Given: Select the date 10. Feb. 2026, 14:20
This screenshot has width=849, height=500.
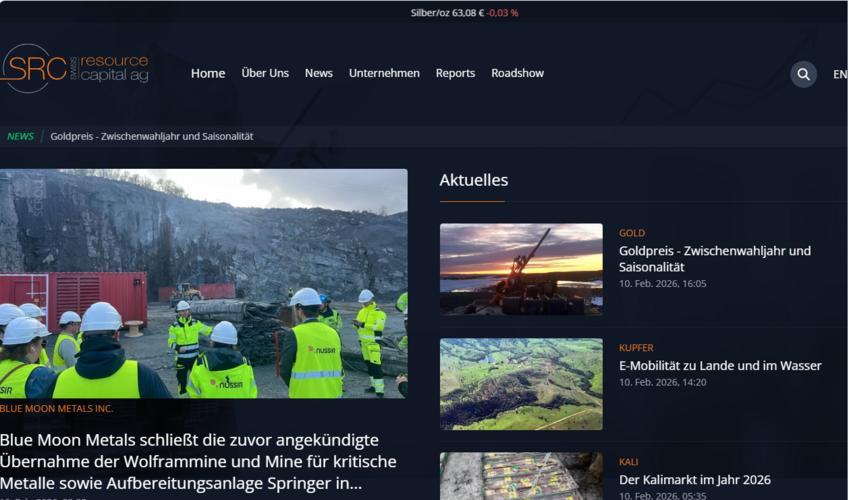Looking at the screenshot, I should (663, 382).
